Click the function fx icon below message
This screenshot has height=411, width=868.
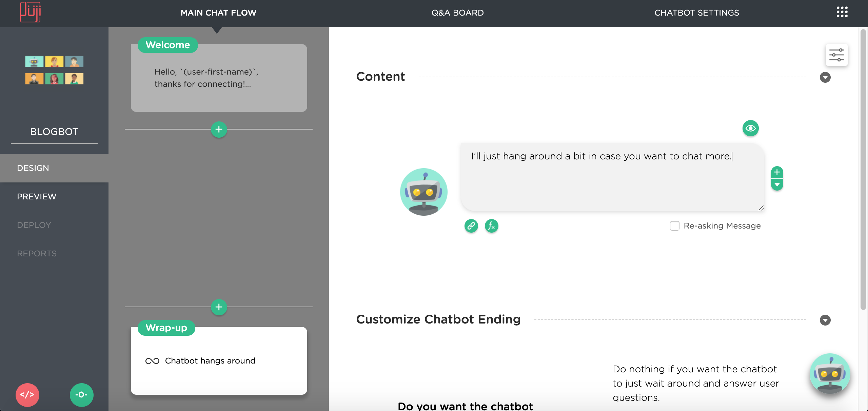tap(491, 226)
